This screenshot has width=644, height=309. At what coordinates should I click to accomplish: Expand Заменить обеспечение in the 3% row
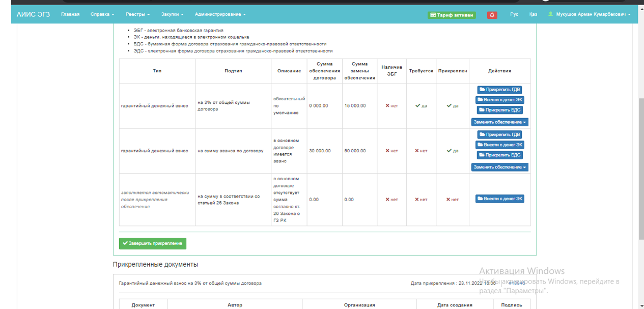499,122
